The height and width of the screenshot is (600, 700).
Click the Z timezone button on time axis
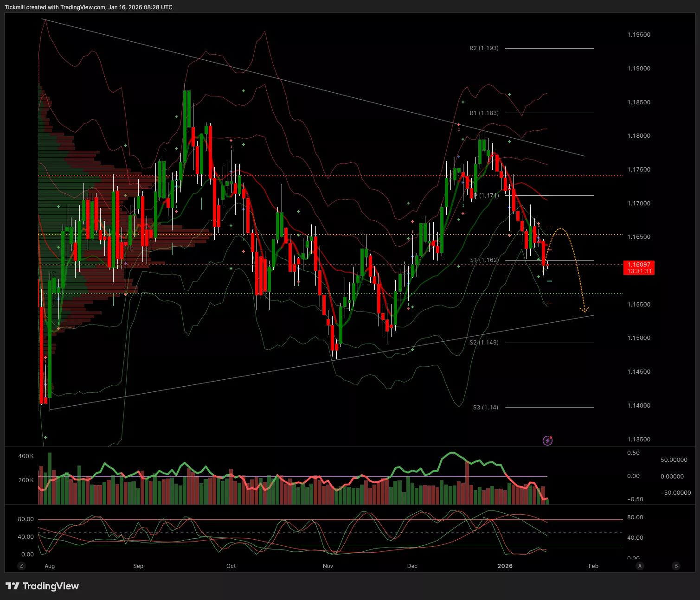tap(21, 566)
